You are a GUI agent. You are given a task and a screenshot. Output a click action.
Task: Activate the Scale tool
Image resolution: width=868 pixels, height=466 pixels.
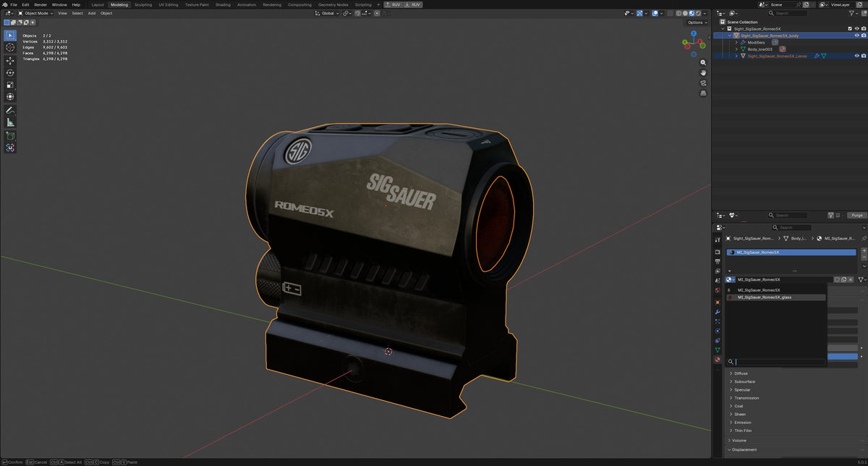pyautogui.click(x=10, y=85)
